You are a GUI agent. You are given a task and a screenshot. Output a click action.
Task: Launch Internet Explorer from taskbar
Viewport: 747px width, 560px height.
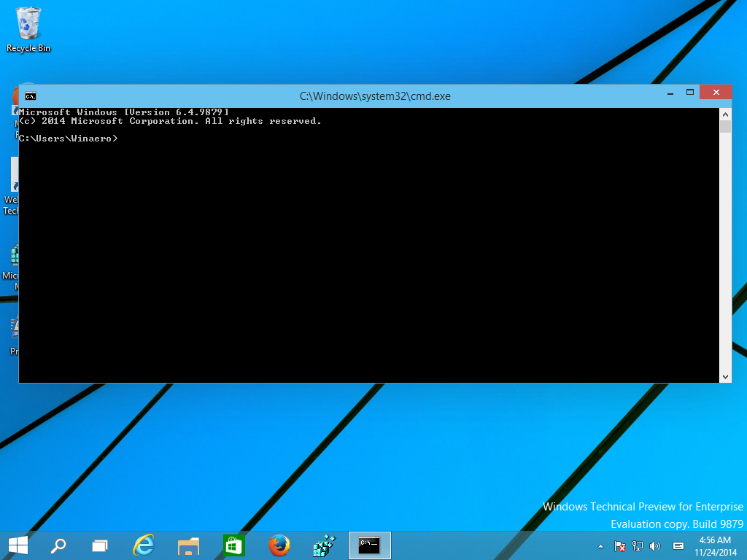tap(144, 545)
